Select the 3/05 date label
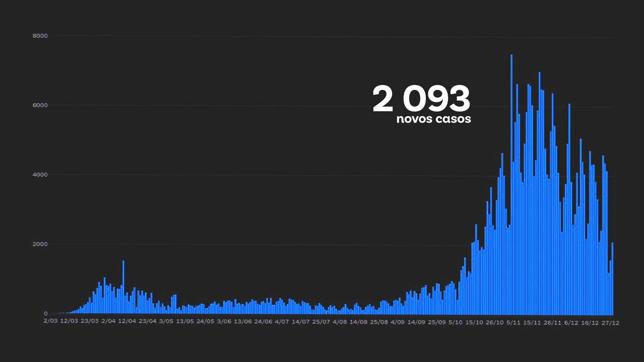 coord(166,321)
